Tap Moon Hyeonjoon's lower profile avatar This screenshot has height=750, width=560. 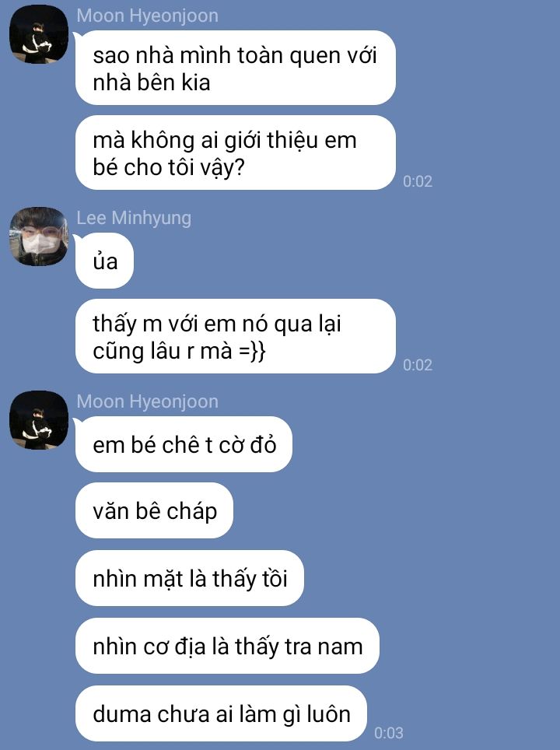click(39, 420)
